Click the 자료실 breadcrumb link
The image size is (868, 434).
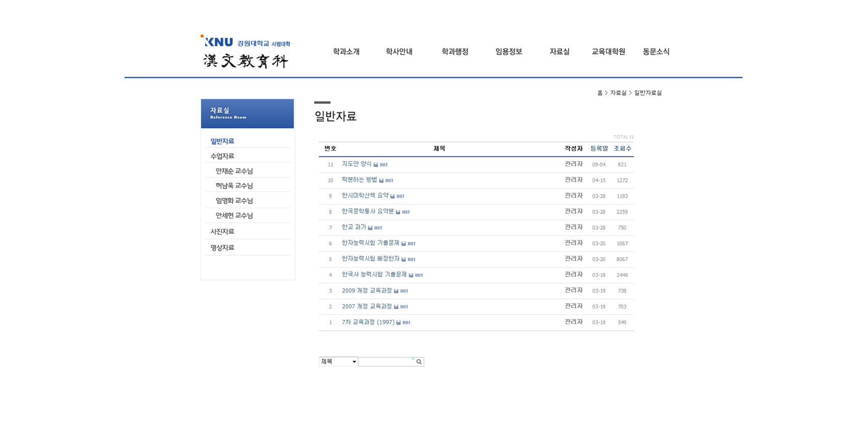(x=618, y=93)
